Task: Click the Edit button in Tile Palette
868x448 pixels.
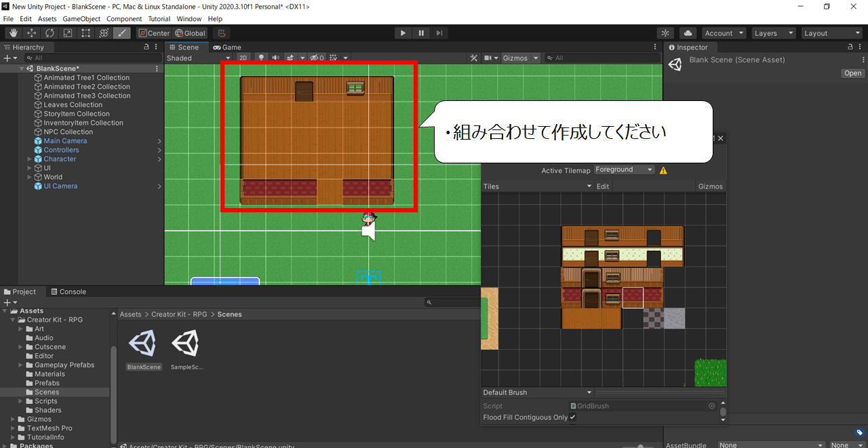Action: [x=603, y=186]
